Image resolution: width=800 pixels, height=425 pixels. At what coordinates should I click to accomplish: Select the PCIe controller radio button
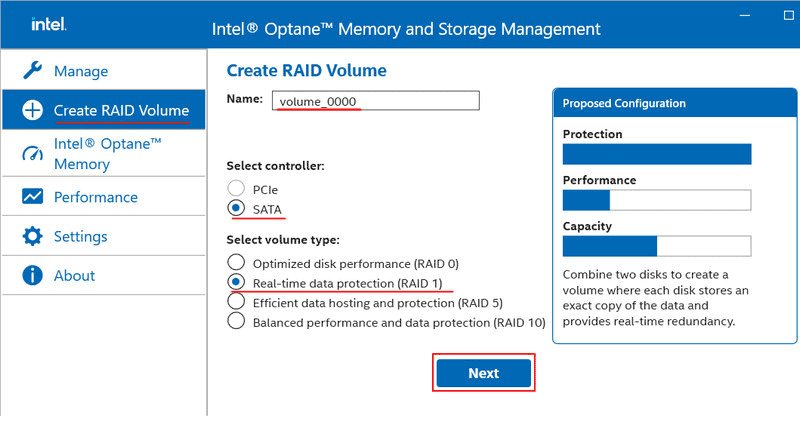click(236, 188)
